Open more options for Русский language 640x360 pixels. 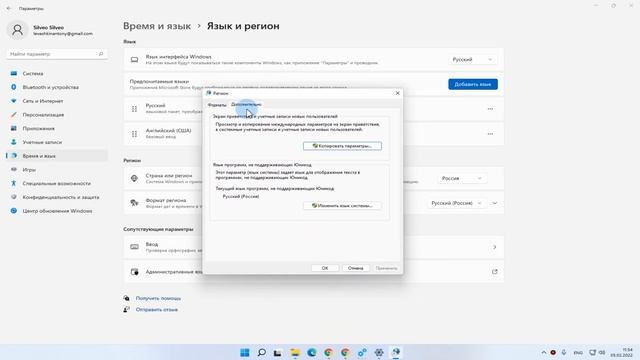click(490, 109)
